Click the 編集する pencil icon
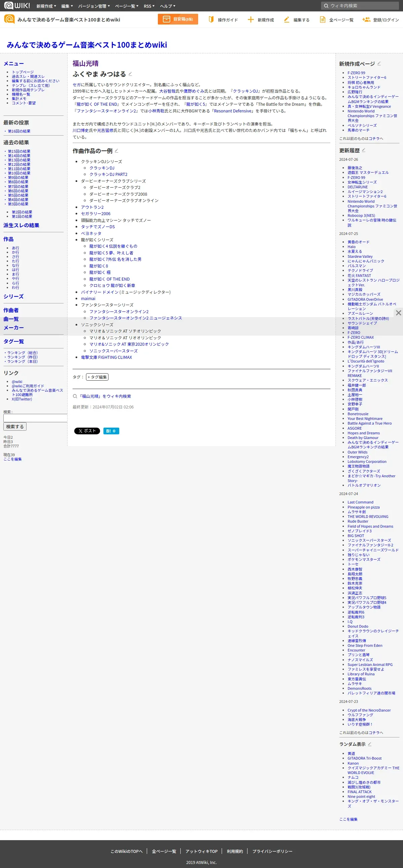This screenshot has height=868, width=403. click(286, 19)
